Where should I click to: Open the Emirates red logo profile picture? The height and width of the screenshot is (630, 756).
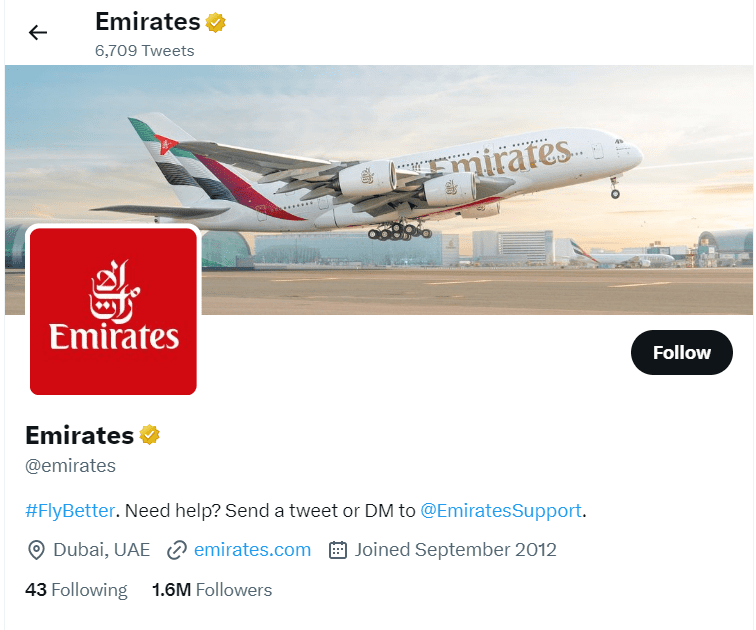click(113, 311)
